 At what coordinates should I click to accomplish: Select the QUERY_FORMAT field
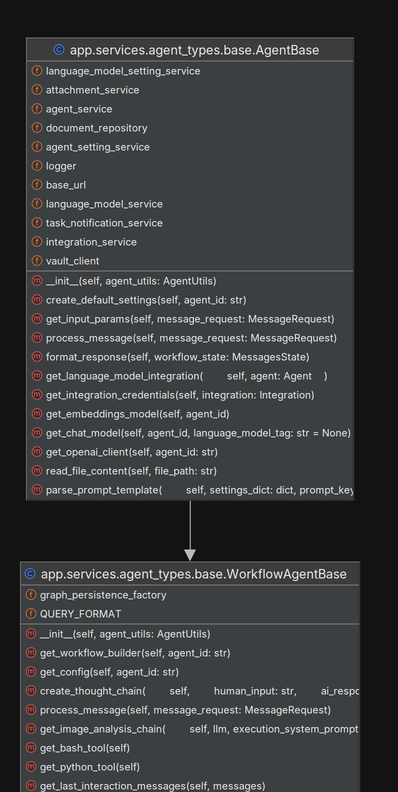[190, 614]
